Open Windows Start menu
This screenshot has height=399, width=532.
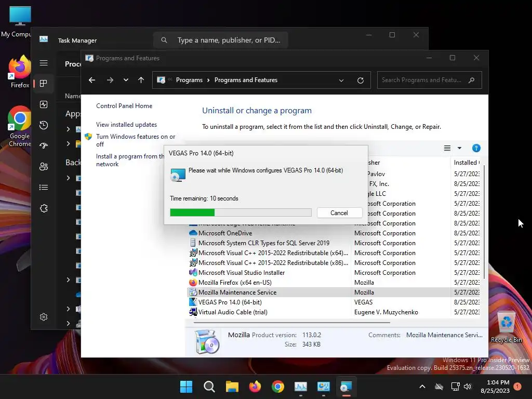(x=186, y=387)
